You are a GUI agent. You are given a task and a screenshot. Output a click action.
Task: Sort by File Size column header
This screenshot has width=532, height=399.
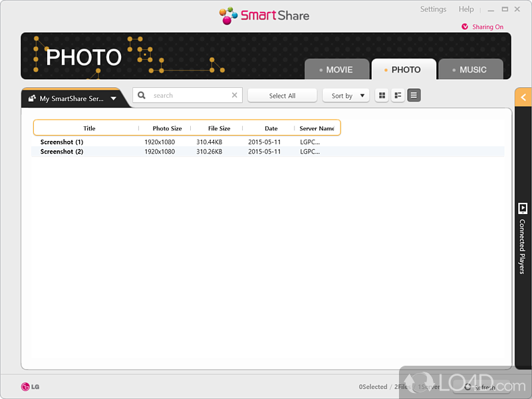219,128
